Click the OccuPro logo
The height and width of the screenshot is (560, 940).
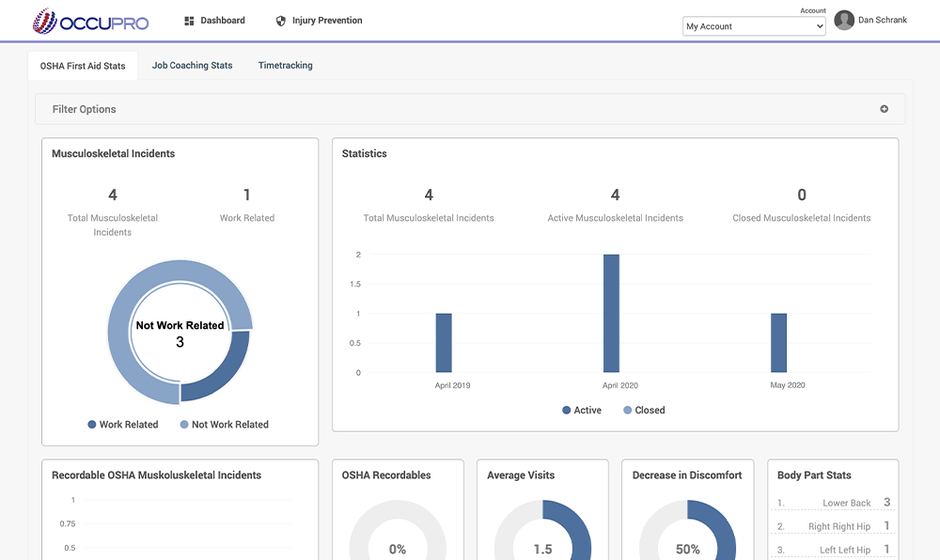coord(90,22)
